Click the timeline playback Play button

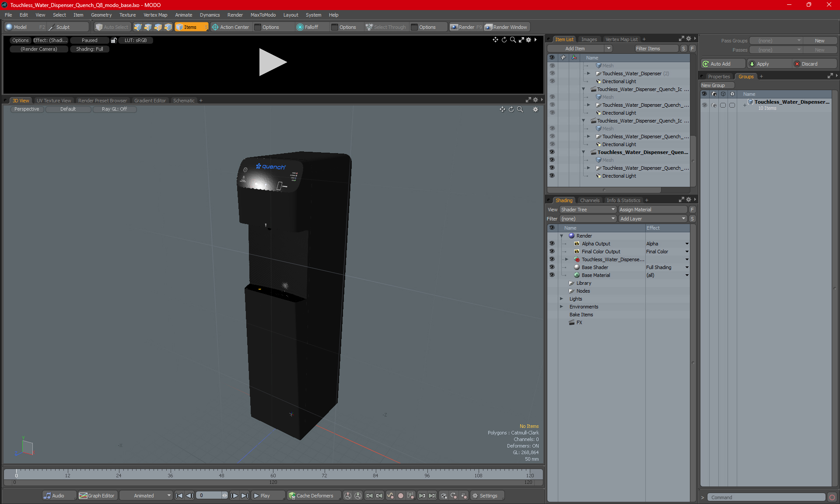click(x=263, y=496)
